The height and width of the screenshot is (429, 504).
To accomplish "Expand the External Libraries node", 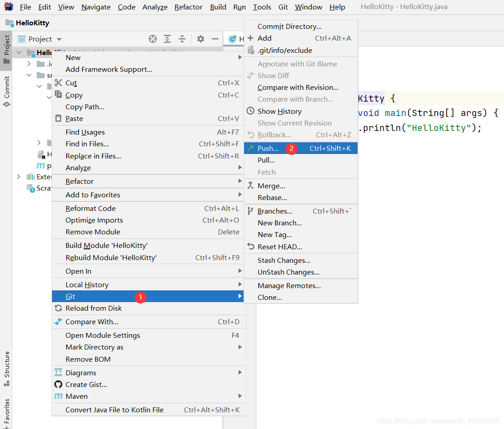I will (19, 177).
